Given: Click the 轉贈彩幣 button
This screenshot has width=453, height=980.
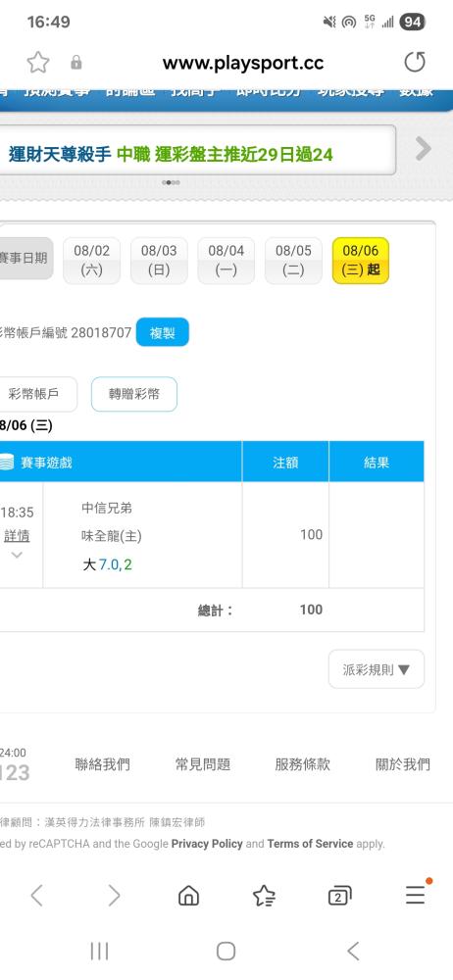Looking at the screenshot, I should [x=134, y=394].
